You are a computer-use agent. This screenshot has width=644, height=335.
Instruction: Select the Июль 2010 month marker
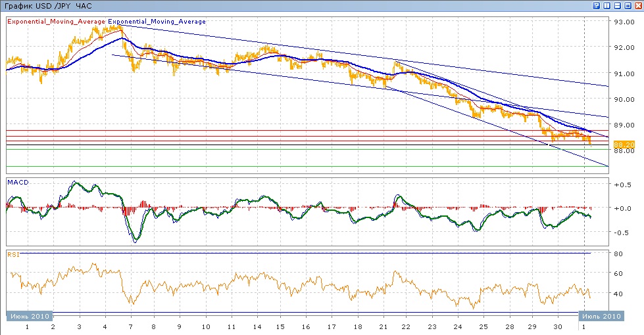(x=602, y=316)
